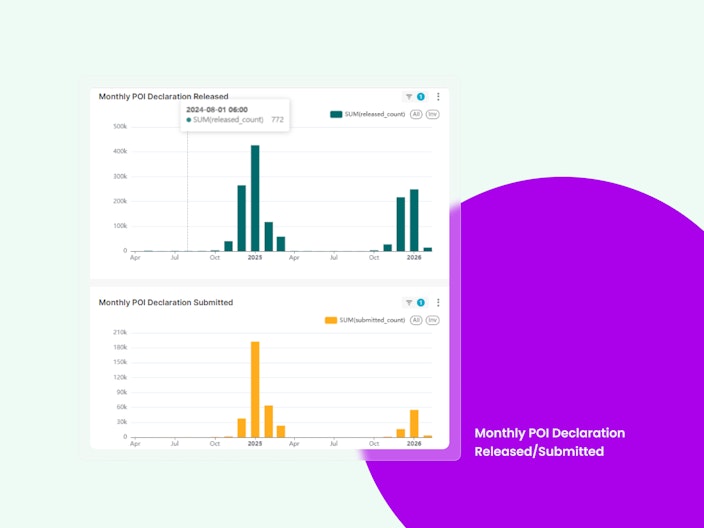Click Monthly POI Declaration Submitted title

166,303
